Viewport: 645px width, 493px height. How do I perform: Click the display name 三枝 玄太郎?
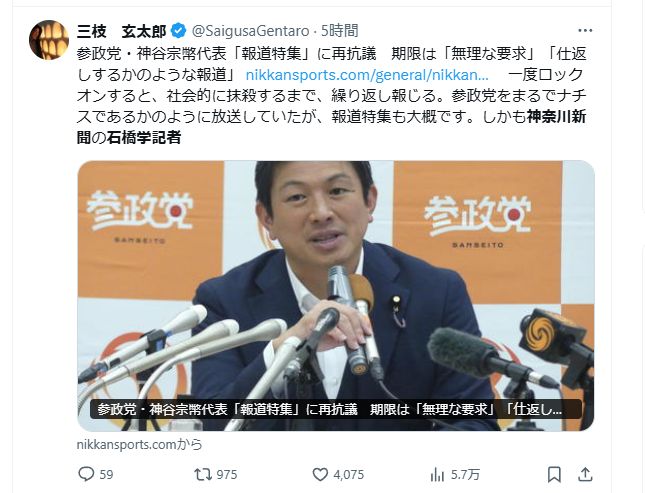tap(122, 31)
